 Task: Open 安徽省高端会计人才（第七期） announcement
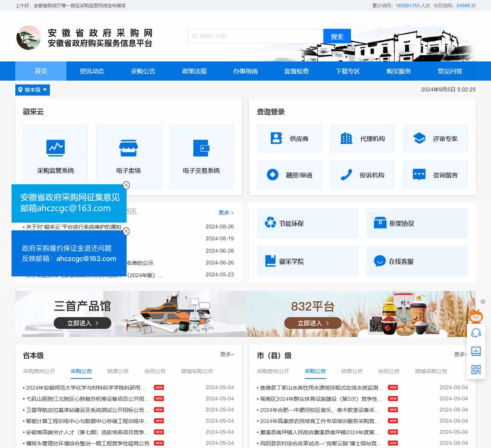pyautogui.click(x=87, y=432)
